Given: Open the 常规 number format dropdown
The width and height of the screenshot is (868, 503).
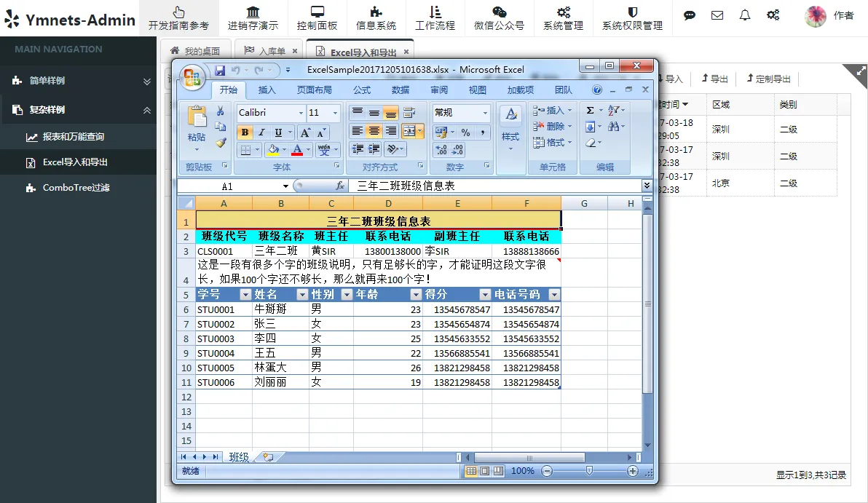Looking at the screenshot, I should (x=486, y=113).
